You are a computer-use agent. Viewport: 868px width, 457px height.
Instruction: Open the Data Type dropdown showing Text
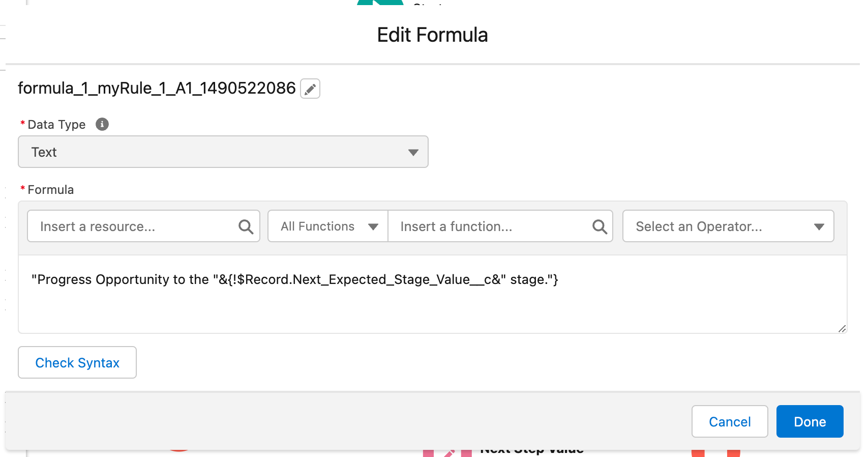pos(223,152)
